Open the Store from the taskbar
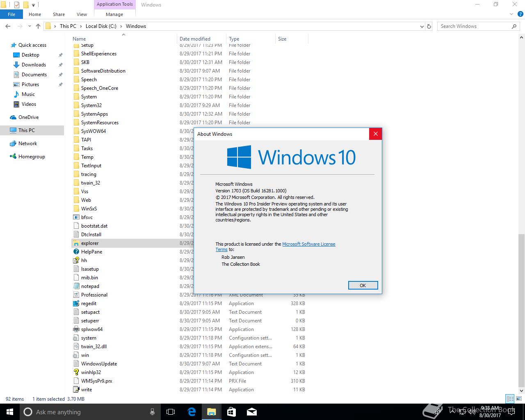The image size is (525, 420). tap(231, 412)
